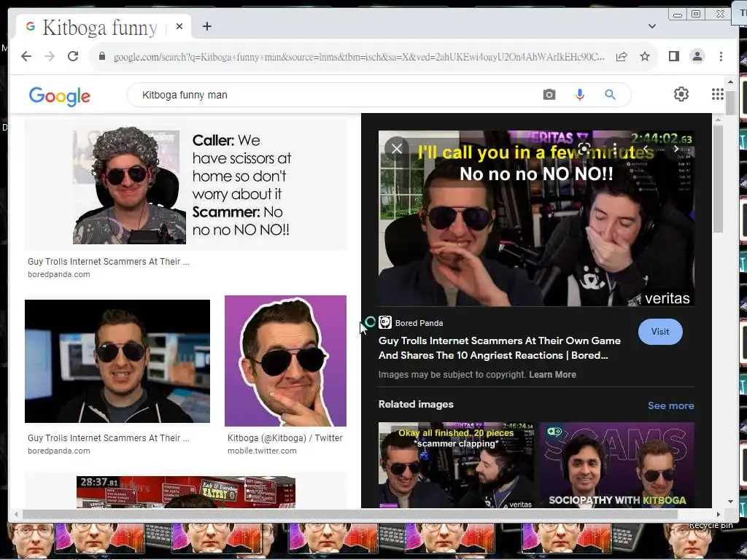Open the Recycle Bin desktop icon

point(711,525)
